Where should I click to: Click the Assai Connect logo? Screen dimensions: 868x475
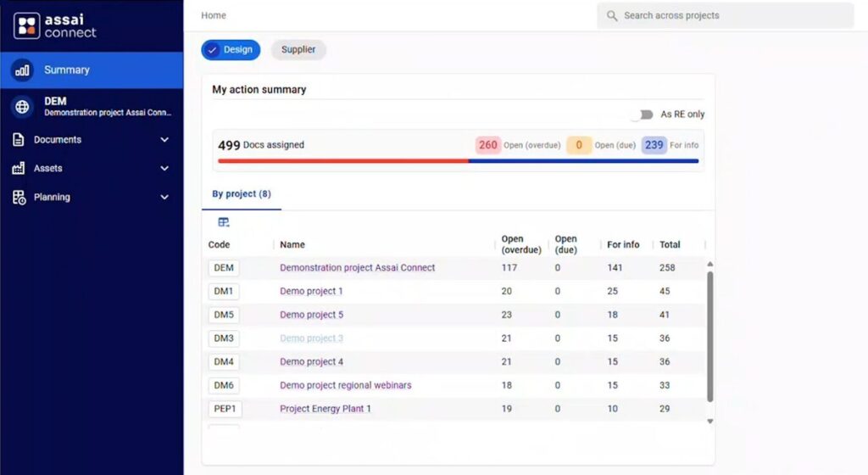point(55,25)
